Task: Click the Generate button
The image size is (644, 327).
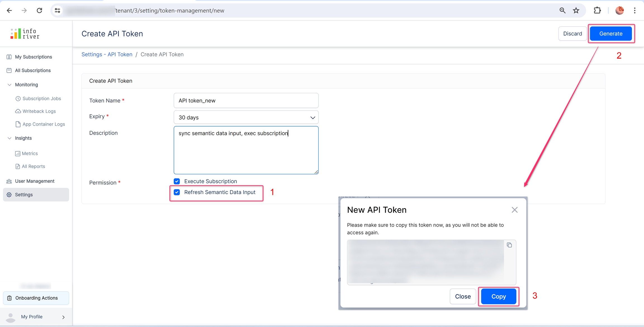Action: point(611,34)
